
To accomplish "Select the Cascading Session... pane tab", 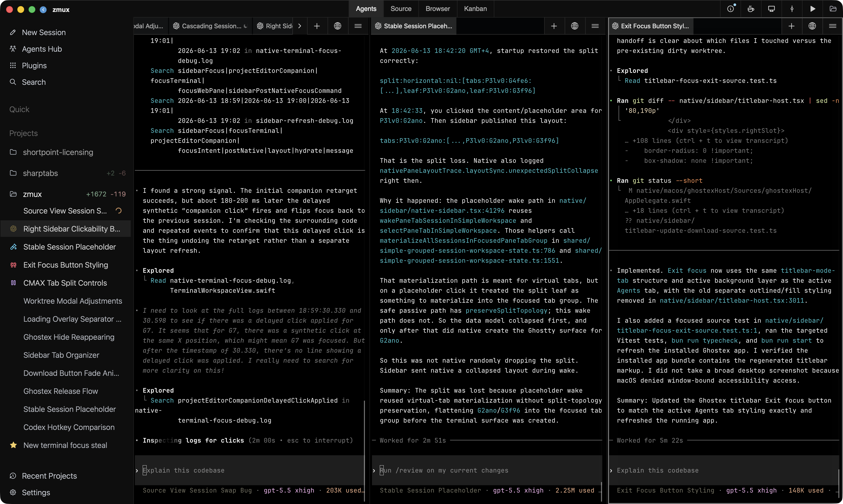I will click(x=211, y=26).
